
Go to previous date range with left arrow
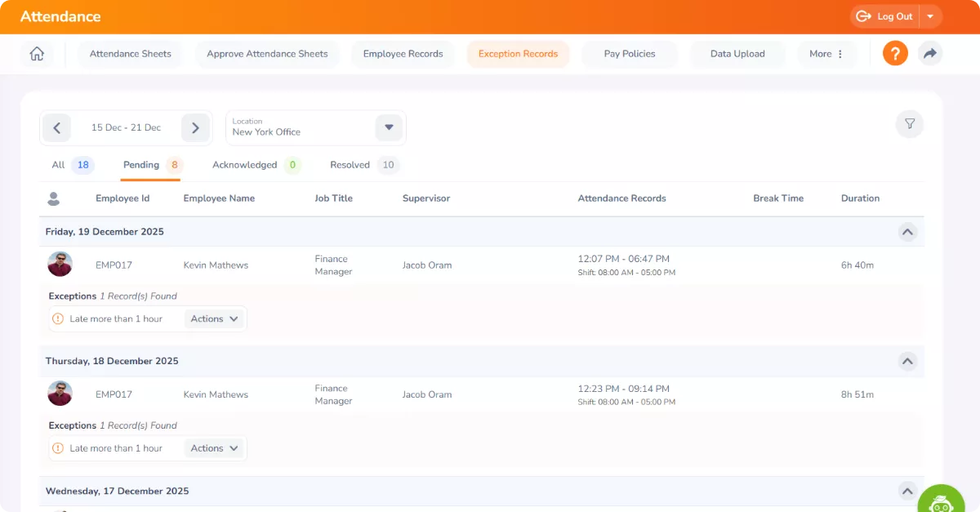pyautogui.click(x=56, y=127)
